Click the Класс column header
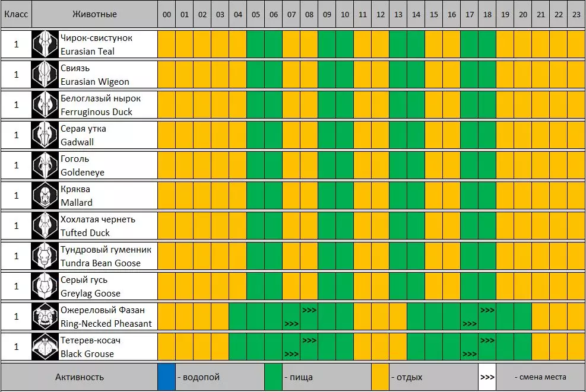This screenshot has height=392, width=586. point(16,14)
